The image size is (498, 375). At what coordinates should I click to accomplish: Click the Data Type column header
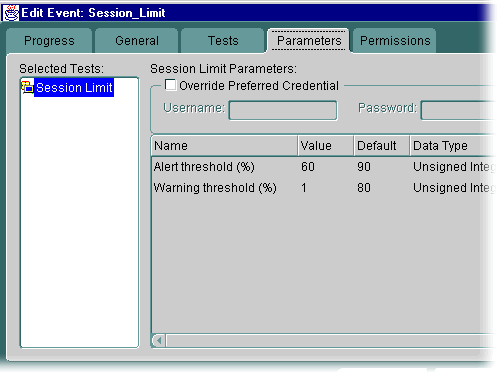(453, 146)
